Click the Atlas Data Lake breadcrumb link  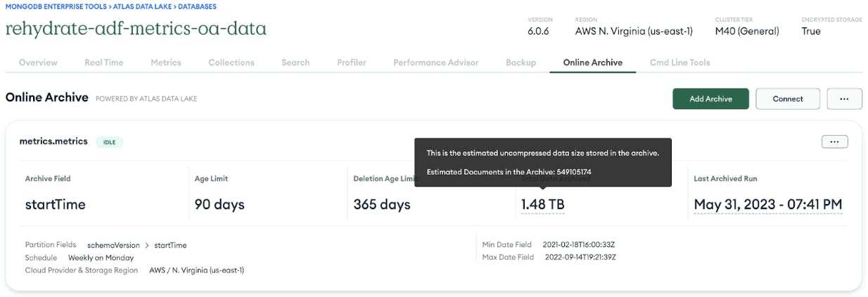[x=145, y=6]
